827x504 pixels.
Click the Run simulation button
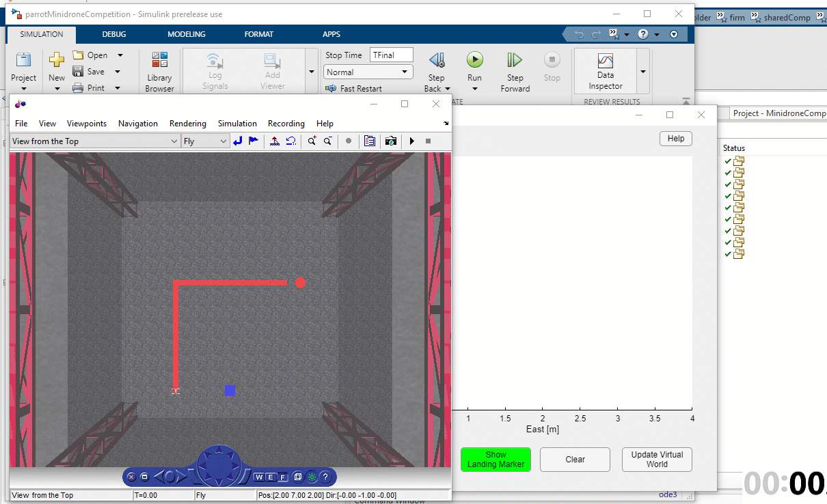pos(475,60)
